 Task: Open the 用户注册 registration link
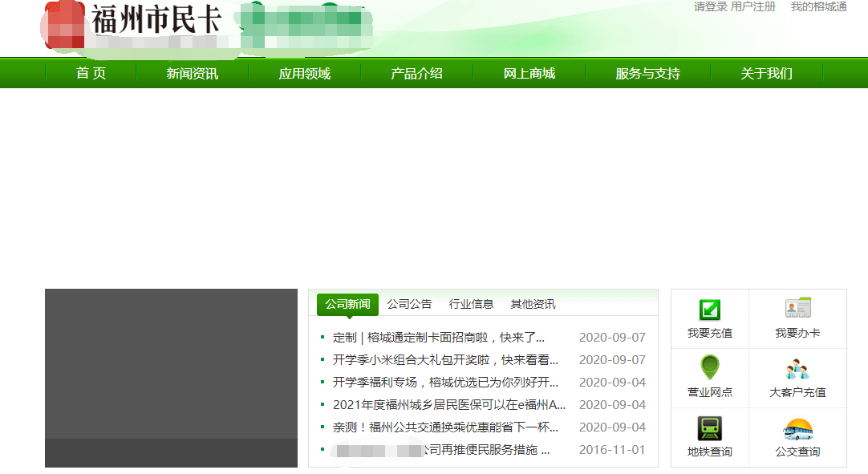click(752, 7)
